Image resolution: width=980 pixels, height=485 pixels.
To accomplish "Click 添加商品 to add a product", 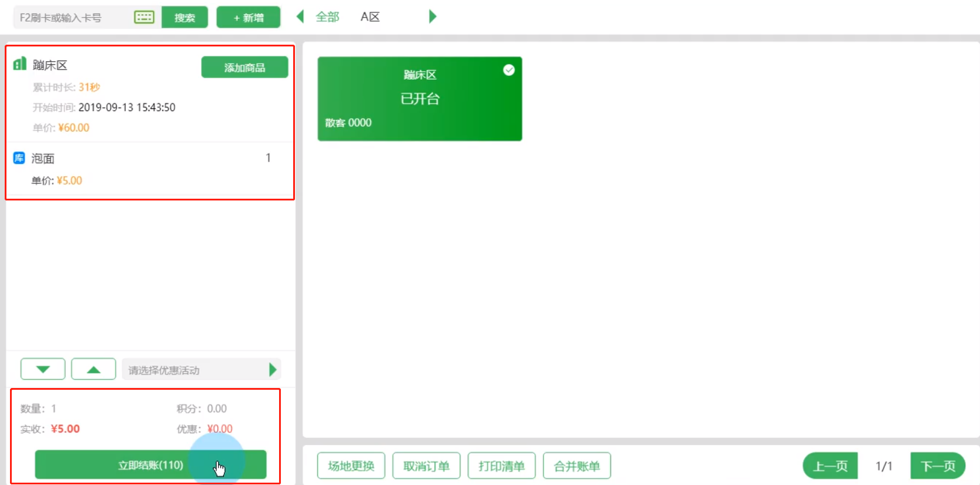I will pos(244,68).
